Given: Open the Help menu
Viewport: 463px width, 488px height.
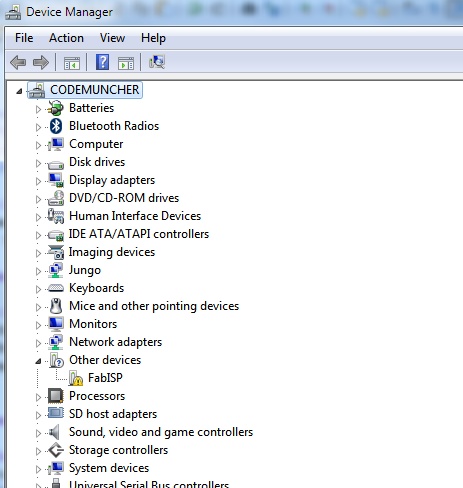Looking at the screenshot, I should (x=153, y=38).
